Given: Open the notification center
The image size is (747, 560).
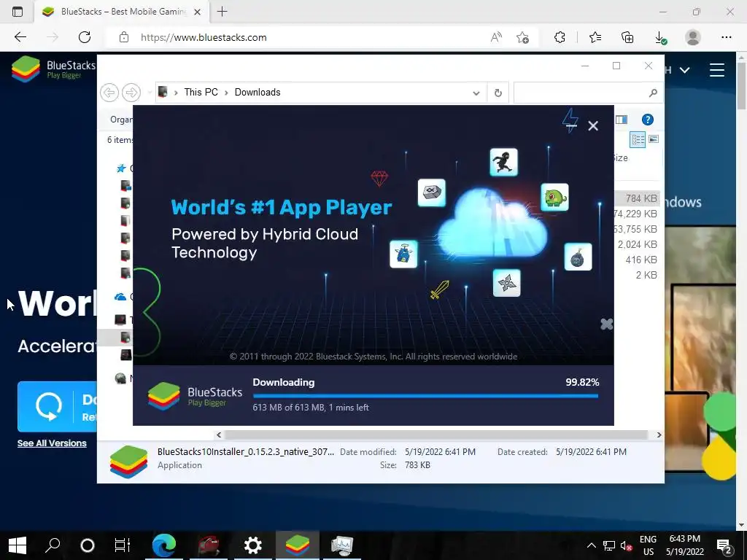Looking at the screenshot, I should click(x=724, y=547).
